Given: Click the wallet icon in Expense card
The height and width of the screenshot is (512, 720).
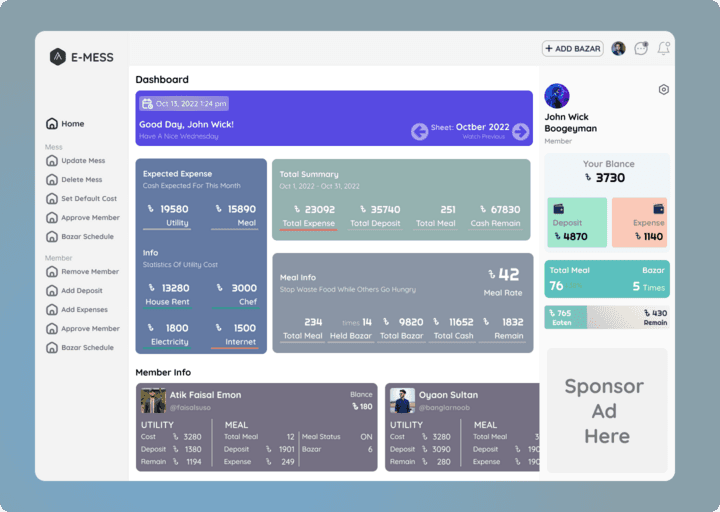Looking at the screenshot, I should click(x=658, y=209).
